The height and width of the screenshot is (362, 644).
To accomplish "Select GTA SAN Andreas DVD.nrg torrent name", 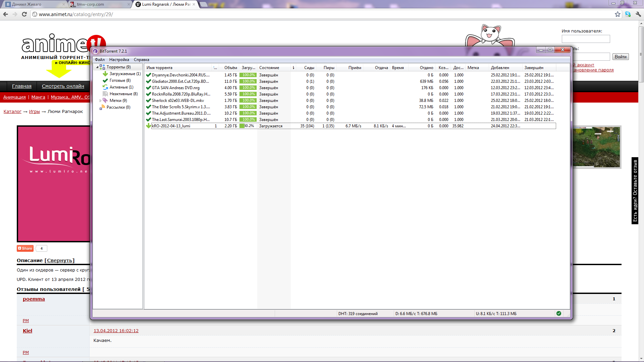I will pos(176,88).
